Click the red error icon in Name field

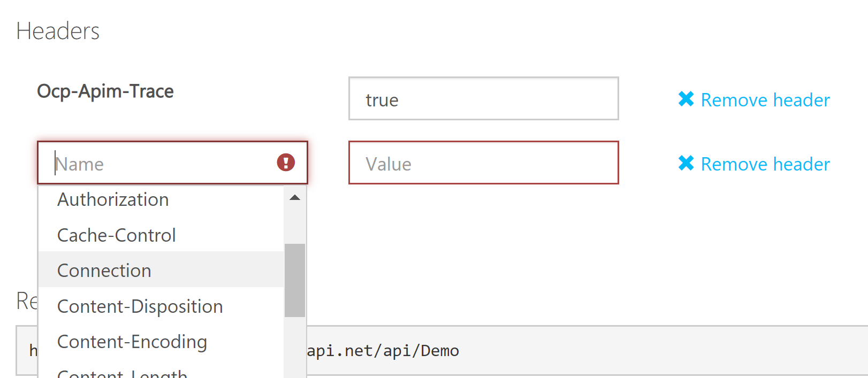[x=286, y=163]
